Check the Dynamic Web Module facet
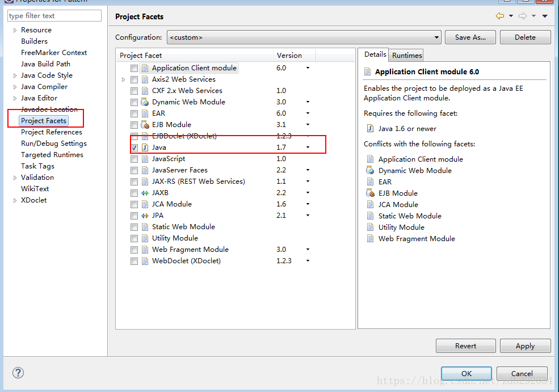 (x=134, y=102)
